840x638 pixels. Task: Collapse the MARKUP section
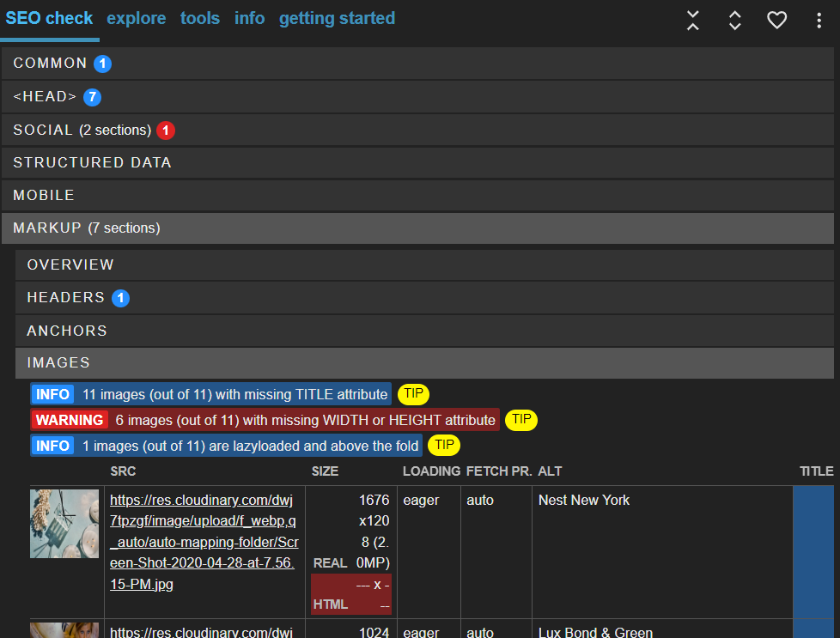(47, 228)
